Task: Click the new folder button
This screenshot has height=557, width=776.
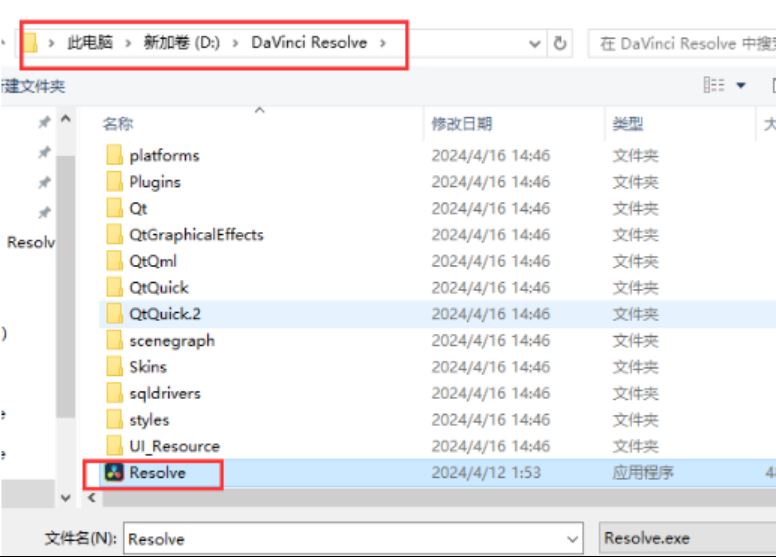Action: coord(33,87)
